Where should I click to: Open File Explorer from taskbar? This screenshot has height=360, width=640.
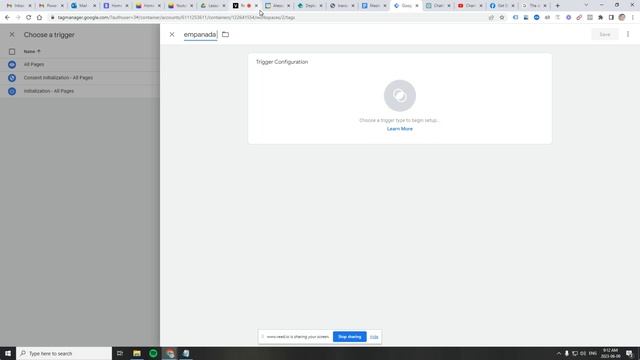(x=137, y=353)
